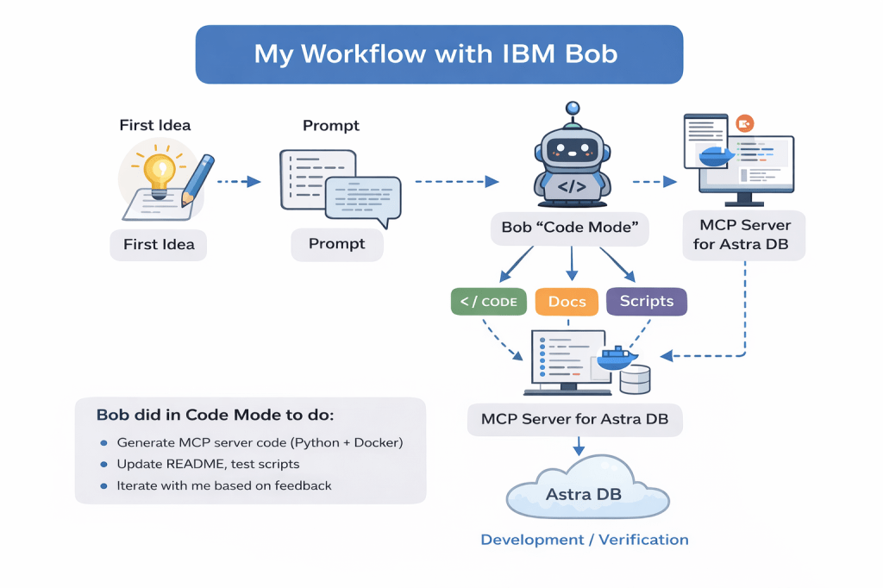Click the database cylinder icon
883x588 pixels.
click(635, 378)
